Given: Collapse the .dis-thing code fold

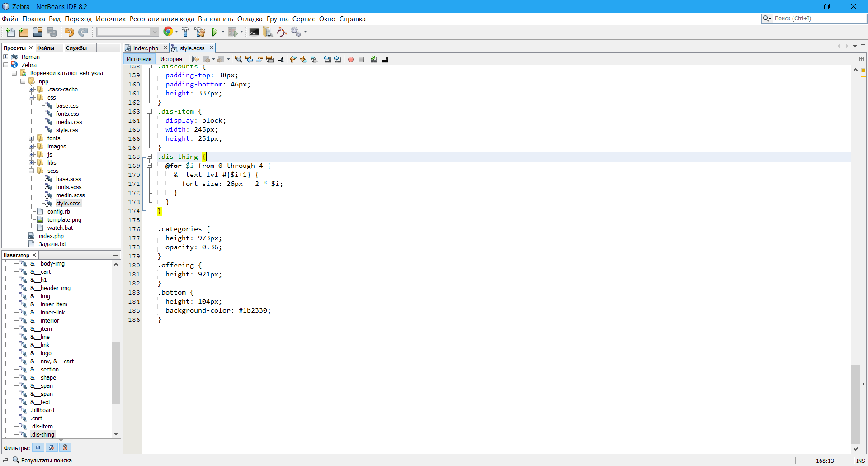Looking at the screenshot, I should coord(149,157).
